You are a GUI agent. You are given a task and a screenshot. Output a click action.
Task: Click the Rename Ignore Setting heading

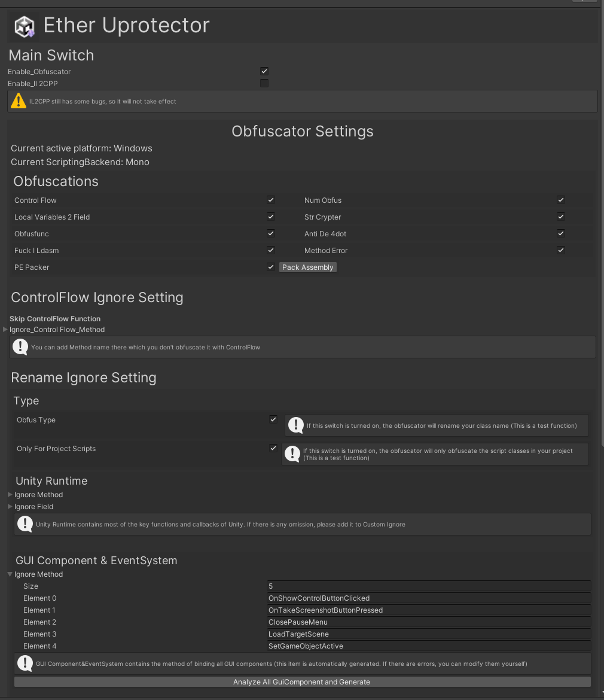[83, 378]
